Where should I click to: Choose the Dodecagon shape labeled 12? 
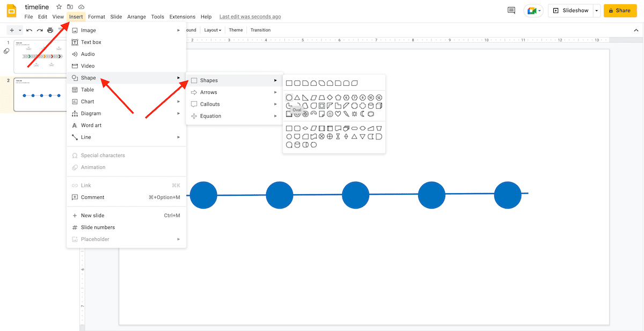(x=379, y=98)
